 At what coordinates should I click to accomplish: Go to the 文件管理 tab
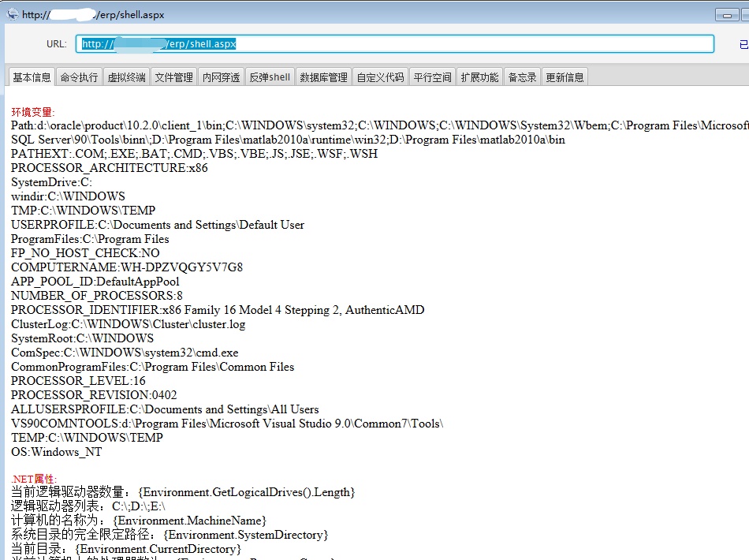173,77
